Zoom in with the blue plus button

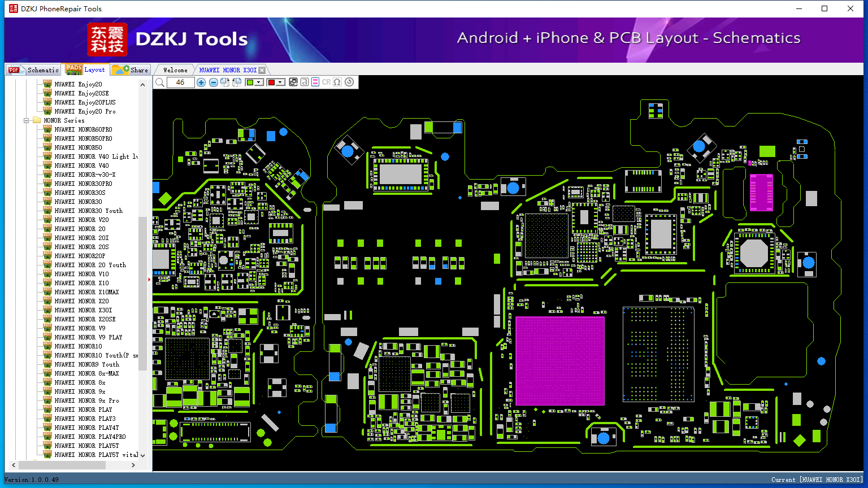point(201,82)
